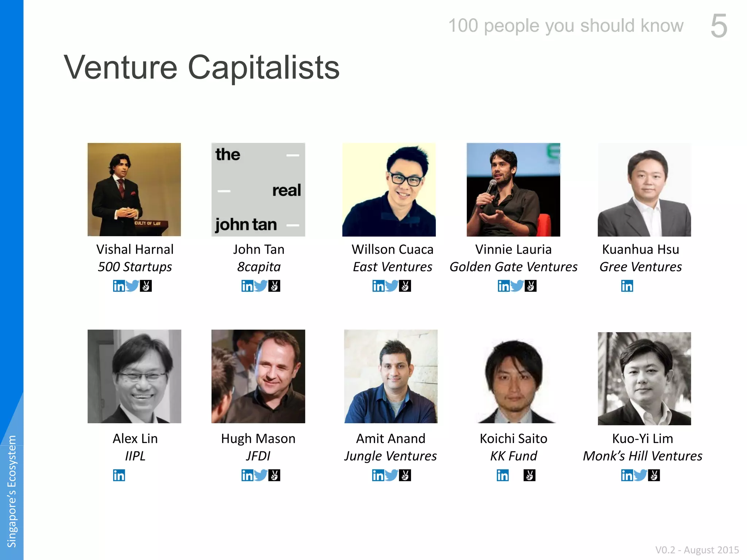Open Vishal Harnal's Twitter bird icon
The height and width of the screenshot is (560, 747).
132,286
